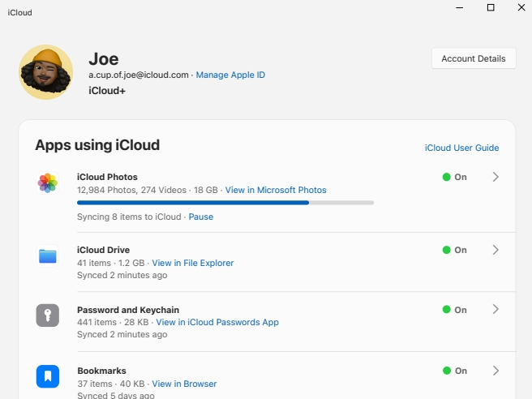Maximize the iCloud window
This screenshot has width=532, height=399.
pos(491,7)
